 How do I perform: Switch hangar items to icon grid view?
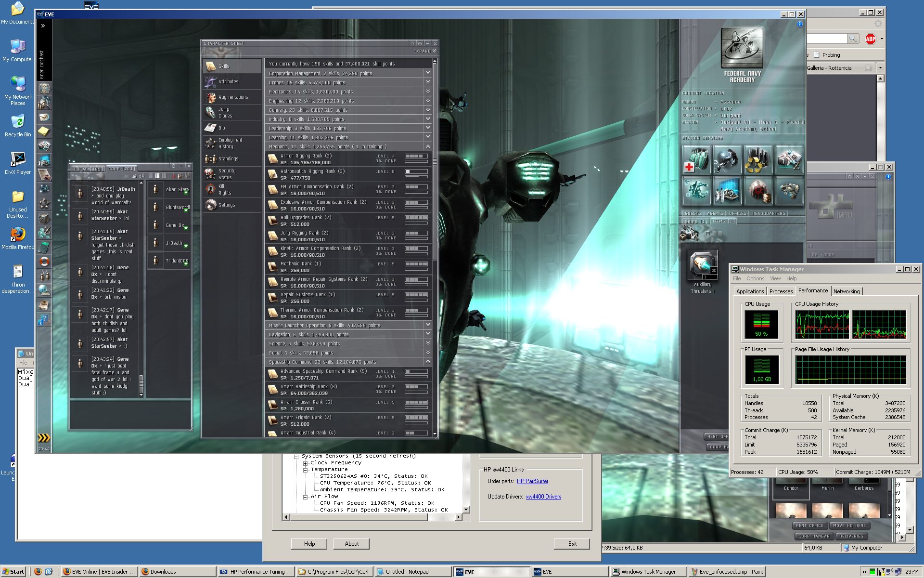pyautogui.click(x=708, y=234)
